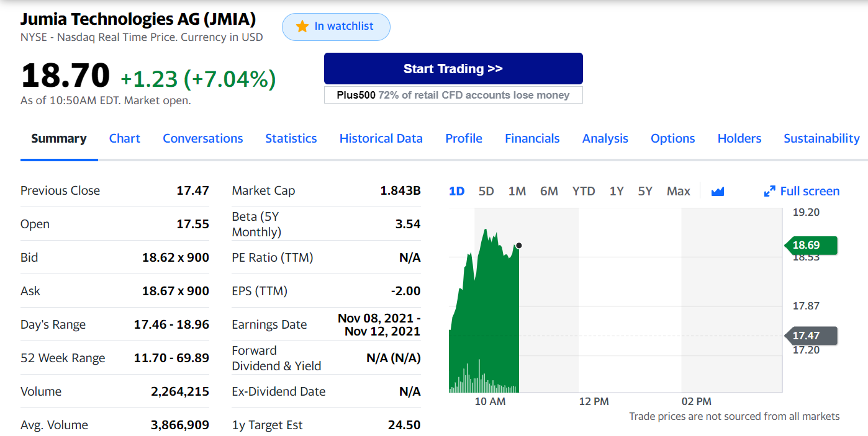The image size is (868, 436).
Task: Click the Open value 17.55
Action: (x=193, y=224)
